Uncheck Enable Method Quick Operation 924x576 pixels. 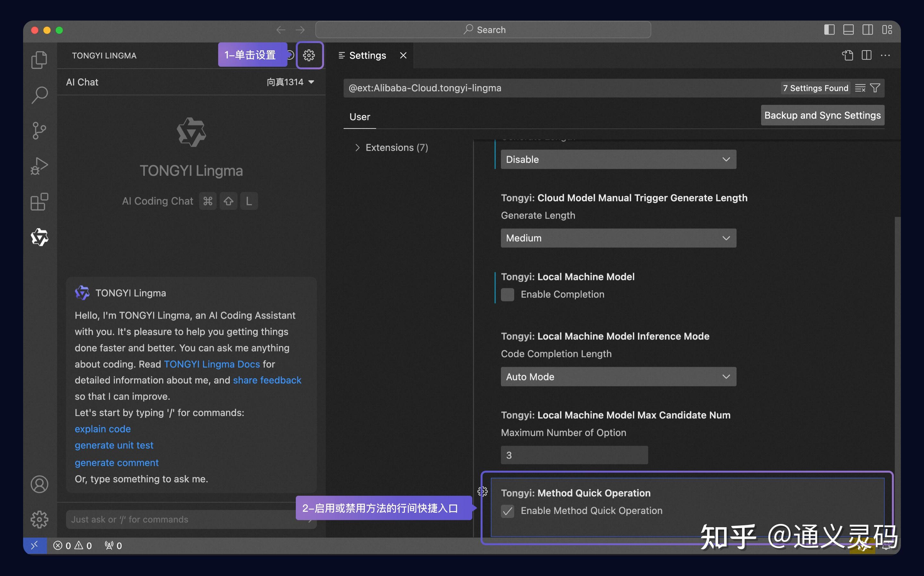pos(507,511)
